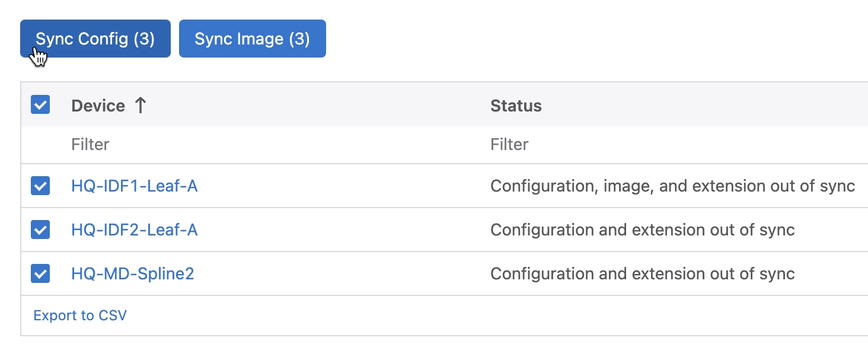Click the Sync Config (3) button
Image resolution: width=868 pixels, height=344 pixels.
[95, 39]
